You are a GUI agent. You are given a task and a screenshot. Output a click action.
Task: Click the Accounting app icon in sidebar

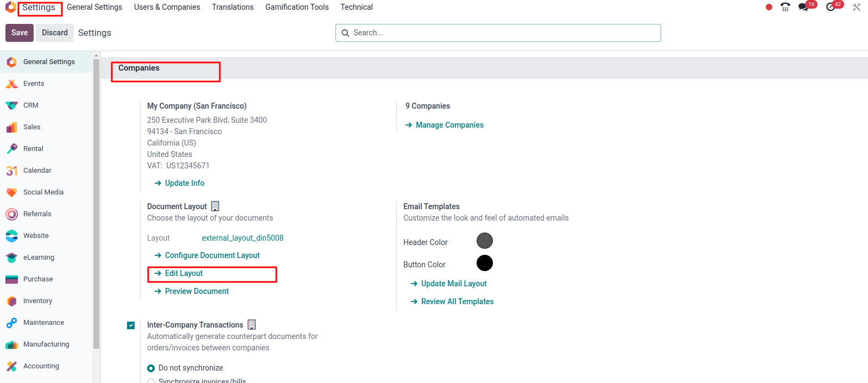tap(11, 366)
